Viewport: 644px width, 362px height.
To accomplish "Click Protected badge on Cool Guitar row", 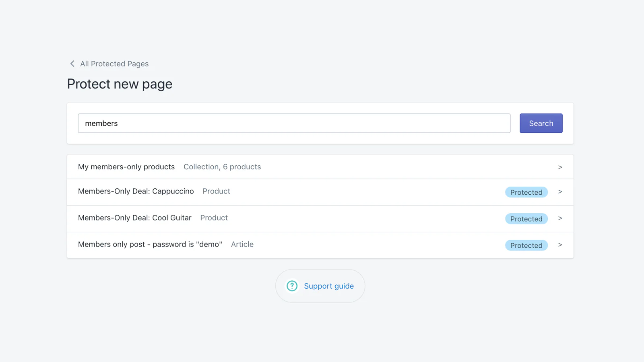I will pyautogui.click(x=526, y=219).
